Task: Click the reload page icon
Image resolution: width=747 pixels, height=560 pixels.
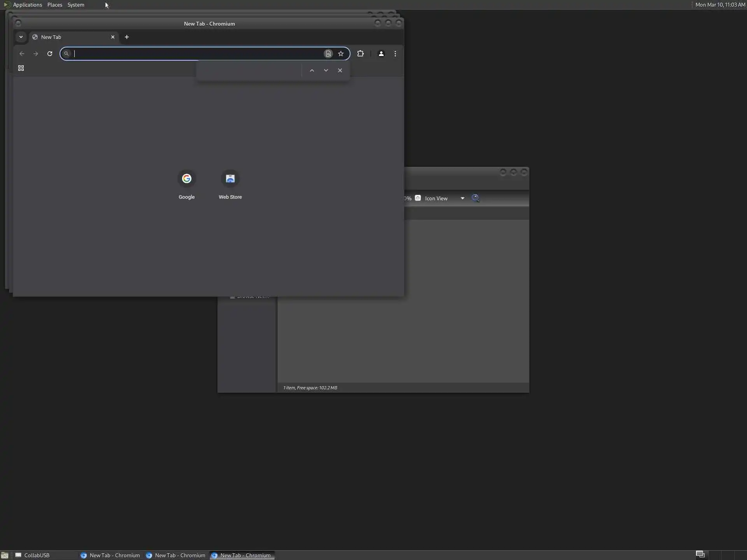Action: (x=50, y=54)
